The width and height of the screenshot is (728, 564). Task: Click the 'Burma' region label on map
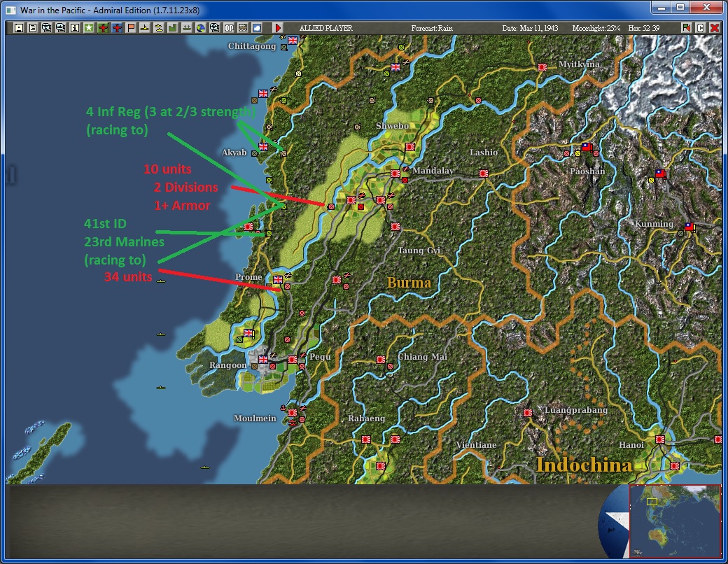pyautogui.click(x=409, y=283)
